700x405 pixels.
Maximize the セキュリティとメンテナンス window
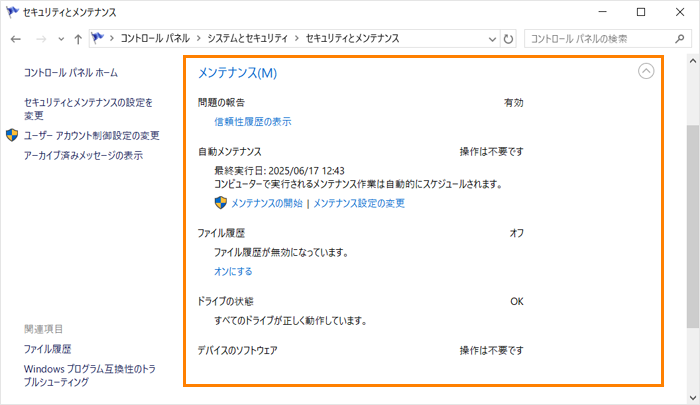(x=641, y=12)
